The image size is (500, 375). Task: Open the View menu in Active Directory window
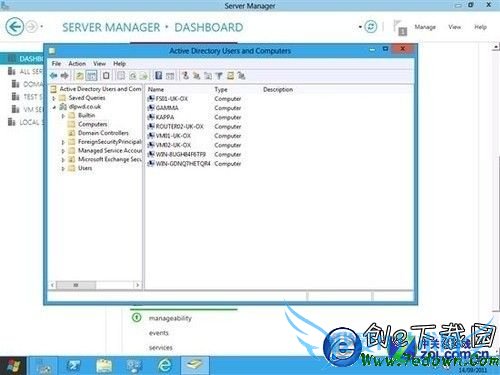click(99, 63)
